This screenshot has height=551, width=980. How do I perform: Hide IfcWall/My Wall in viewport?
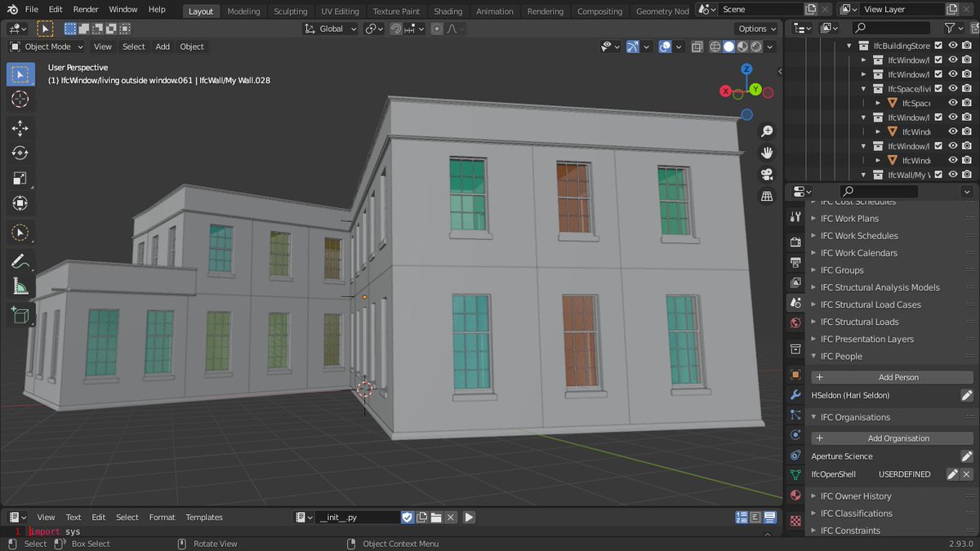click(952, 175)
